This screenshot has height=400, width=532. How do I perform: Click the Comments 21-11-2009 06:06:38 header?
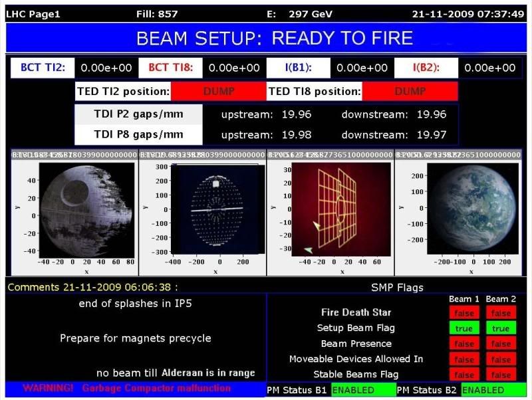pos(92,288)
